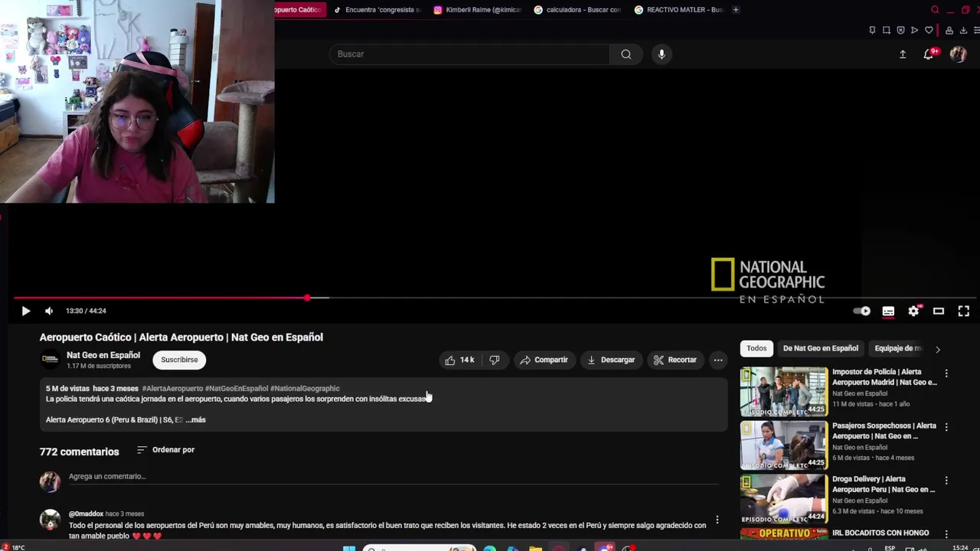Click the YouTube search magnifier button
Screen dimensions: 980x551
coord(626,54)
